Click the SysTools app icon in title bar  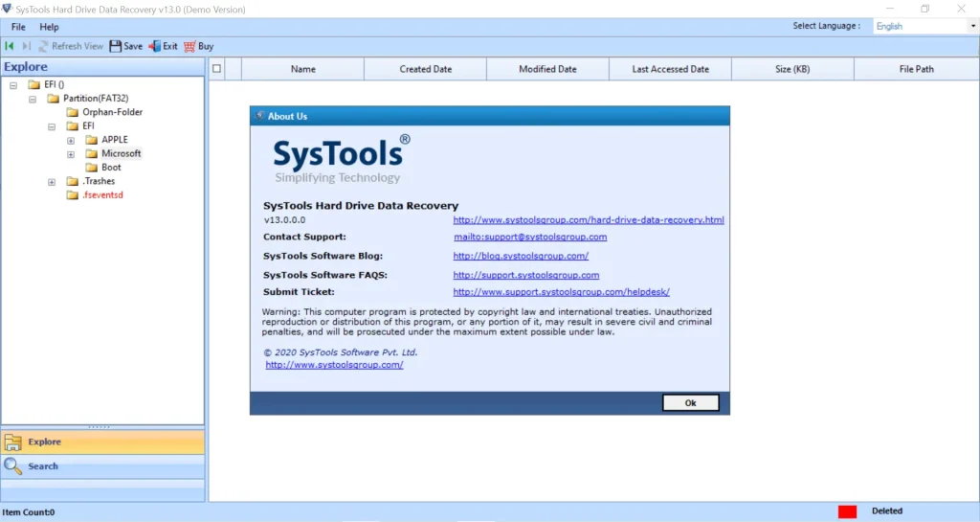coord(7,9)
